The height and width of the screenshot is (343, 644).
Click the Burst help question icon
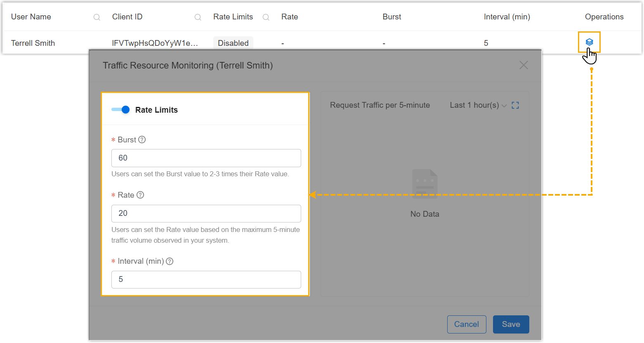pos(142,140)
